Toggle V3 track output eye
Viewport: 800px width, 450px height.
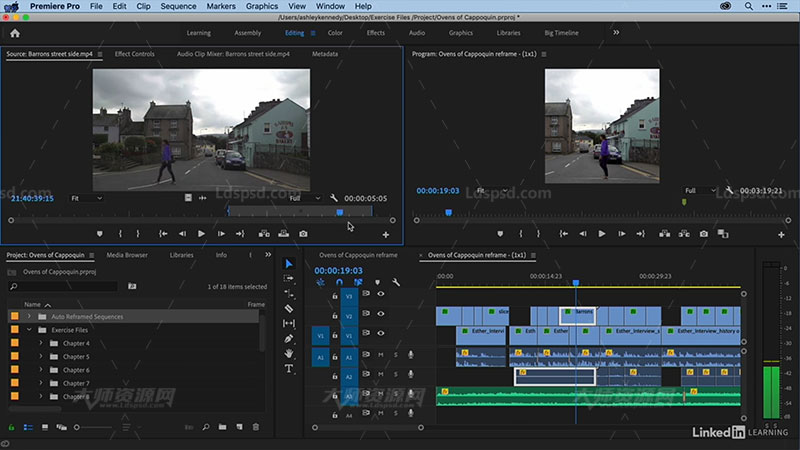pyautogui.click(x=381, y=294)
